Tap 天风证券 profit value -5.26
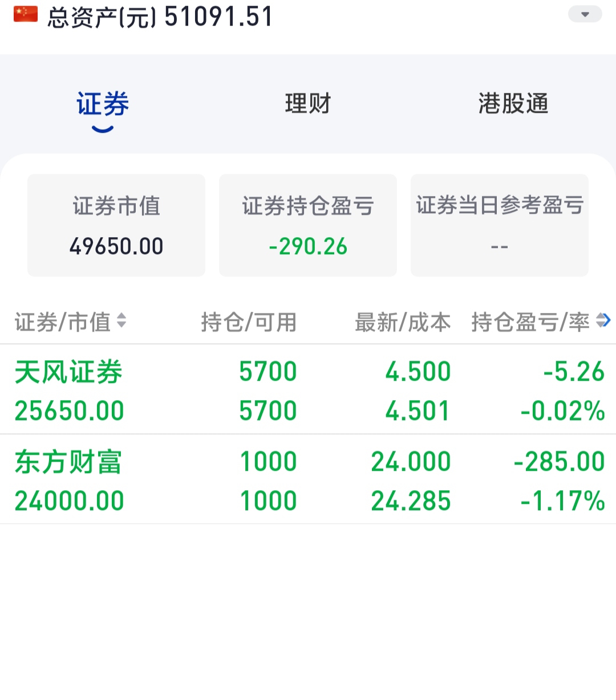The image size is (616, 700). point(574,372)
